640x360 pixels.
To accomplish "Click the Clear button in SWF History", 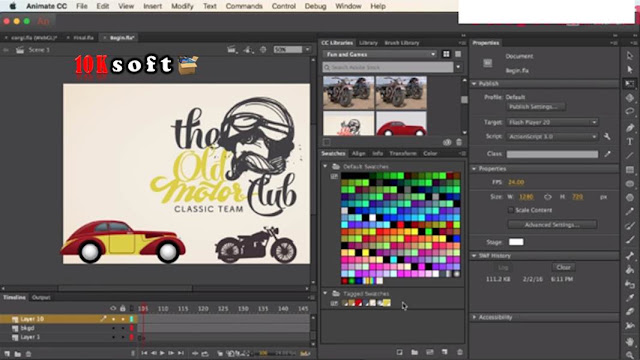I will pyautogui.click(x=563, y=267).
